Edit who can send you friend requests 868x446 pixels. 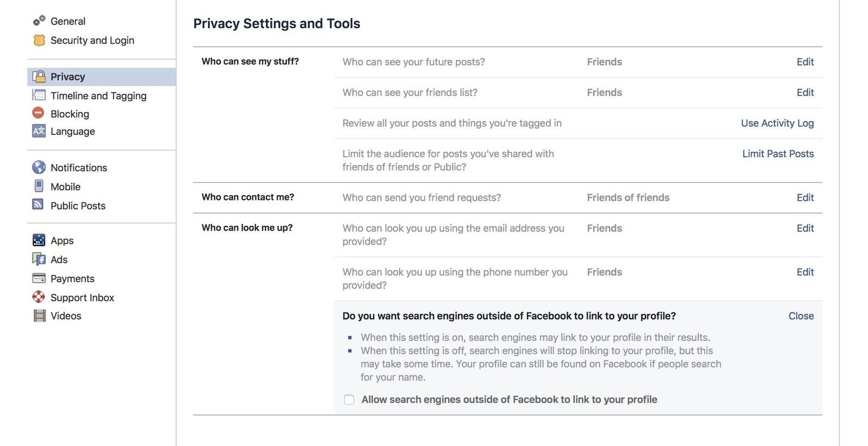click(x=805, y=198)
